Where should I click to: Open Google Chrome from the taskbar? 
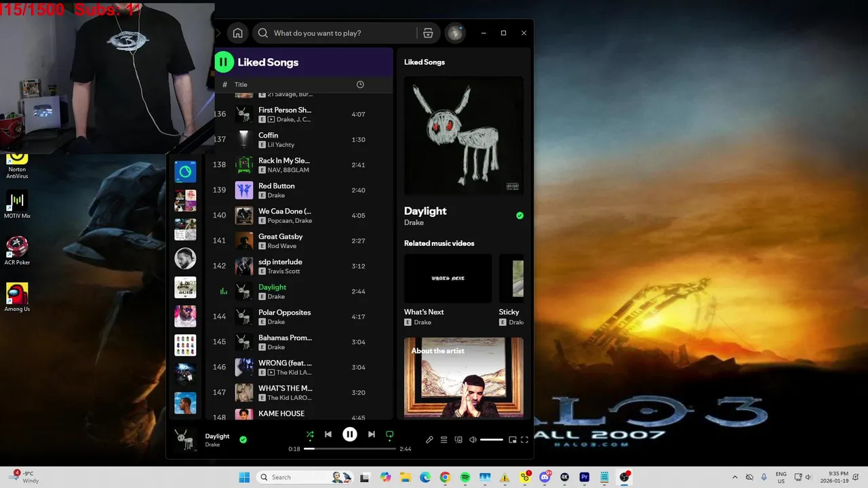445,477
